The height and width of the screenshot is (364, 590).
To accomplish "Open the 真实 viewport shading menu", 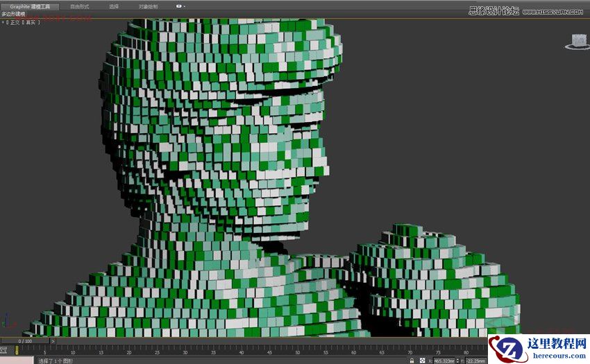I will click(x=31, y=22).
